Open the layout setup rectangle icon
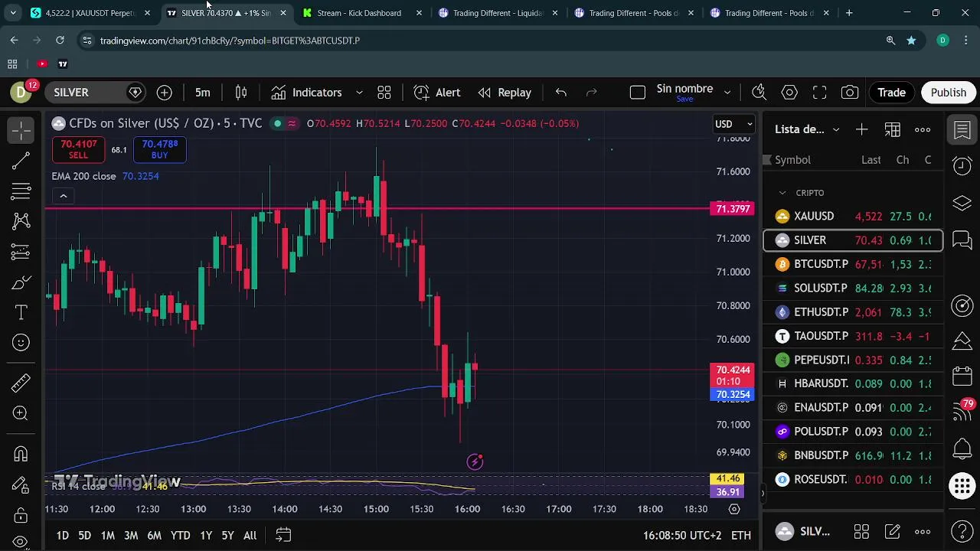Image resolution: width=980 pixels, height=551 pixels. pyautogui.click(x=638, y=93)
